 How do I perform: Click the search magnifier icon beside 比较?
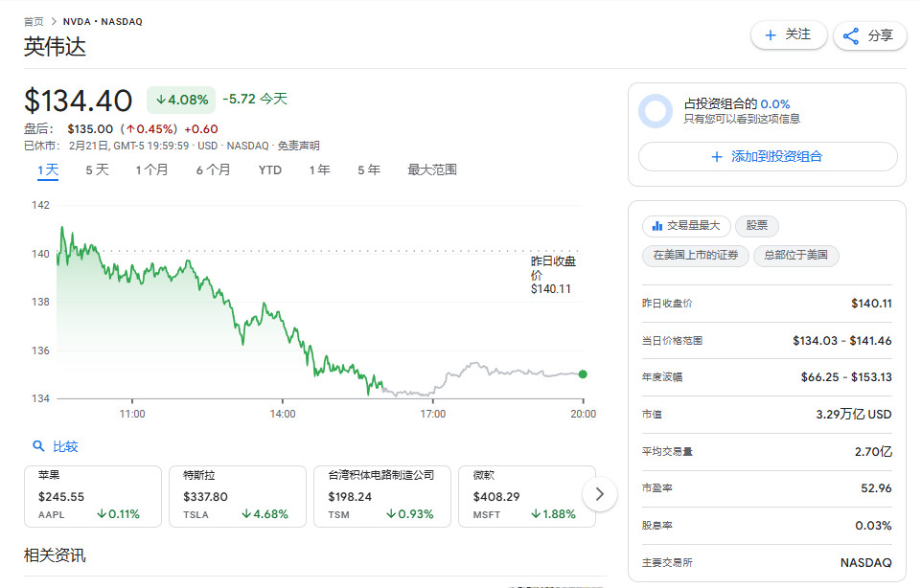coord(38,446)
